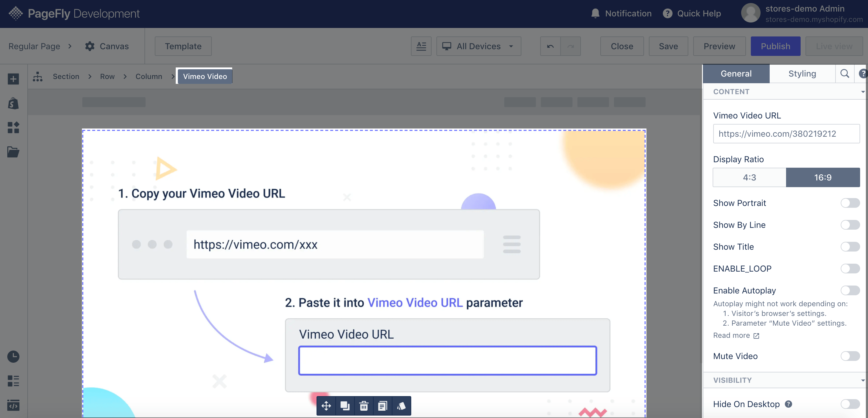Click chevron between Row and Column
Viewport: 868px width, 418px height.
[x=125, y=77]
